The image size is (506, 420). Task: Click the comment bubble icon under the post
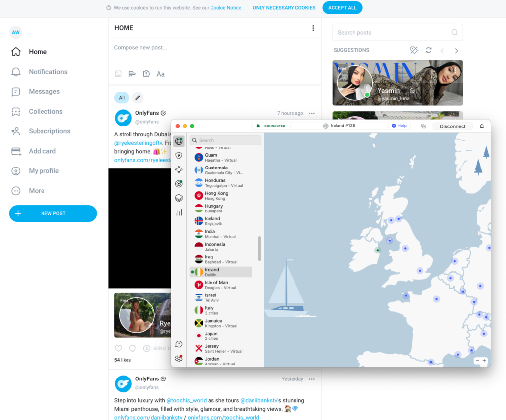132,348
